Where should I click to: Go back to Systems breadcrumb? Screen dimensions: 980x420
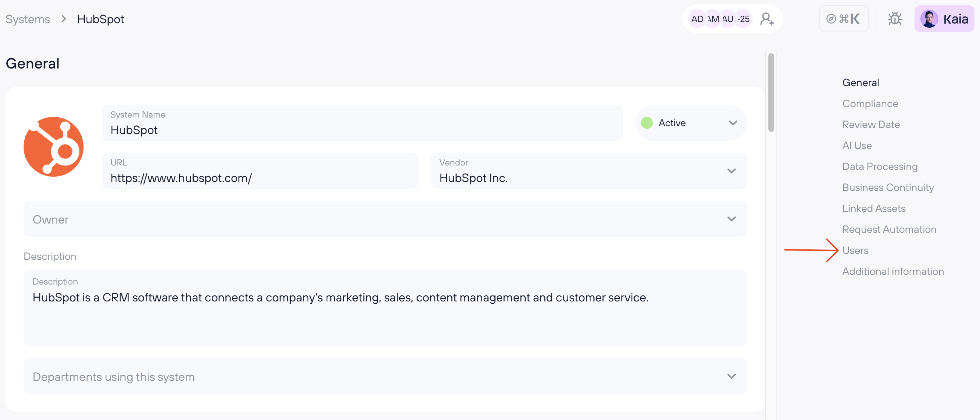click(x=28, y=19)
